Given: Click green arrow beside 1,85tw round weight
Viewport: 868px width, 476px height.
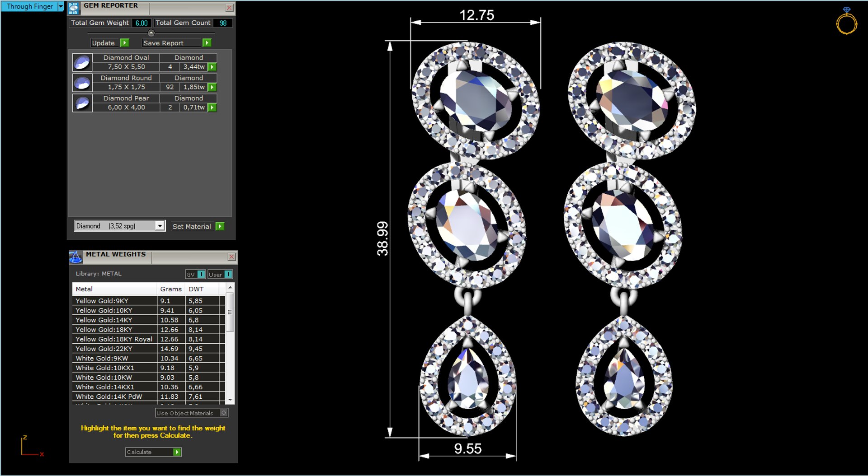Looking at the screenshot, I should (212, 87).
